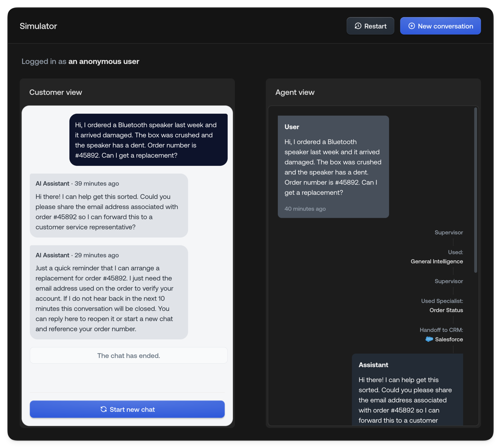
Task: Click the 'an anonymous user' login label
Action: point(104,61)
